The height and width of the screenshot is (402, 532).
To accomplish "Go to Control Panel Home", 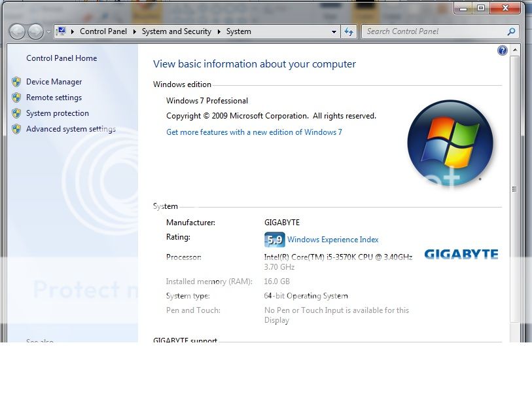I will (x=62, y=58).
